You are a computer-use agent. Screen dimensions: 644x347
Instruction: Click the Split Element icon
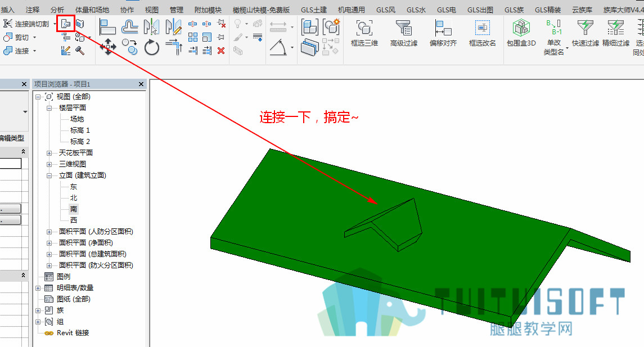point(192,24)
